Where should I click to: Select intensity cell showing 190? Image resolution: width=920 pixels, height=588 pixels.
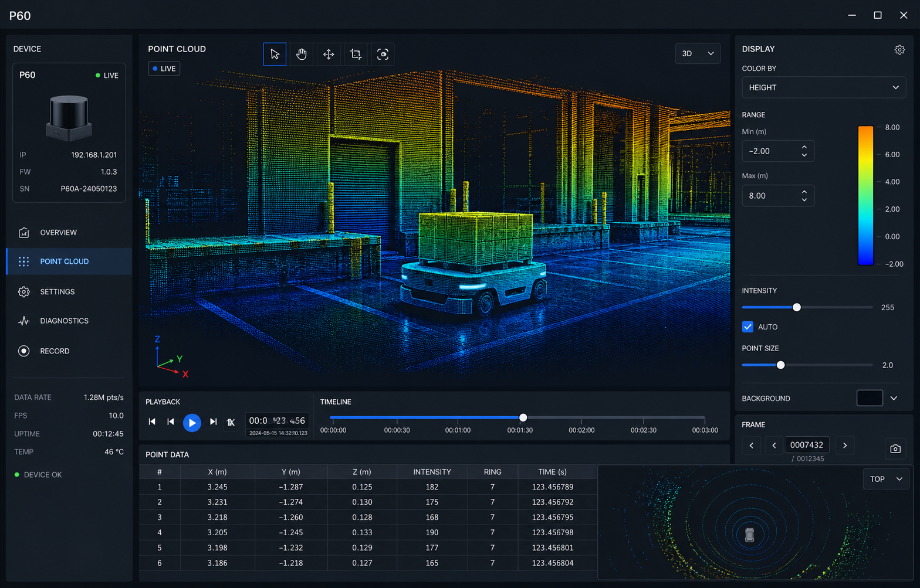[432, 532]
